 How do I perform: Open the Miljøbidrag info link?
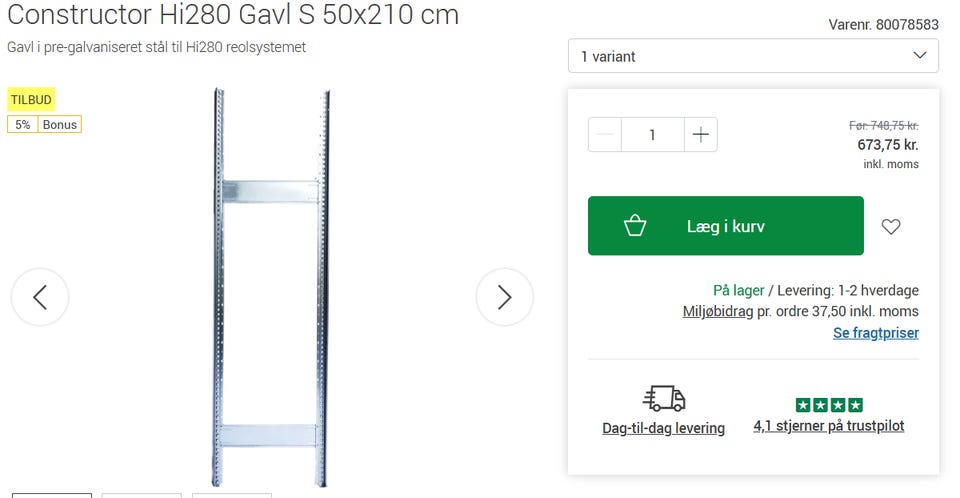[718, 311]
